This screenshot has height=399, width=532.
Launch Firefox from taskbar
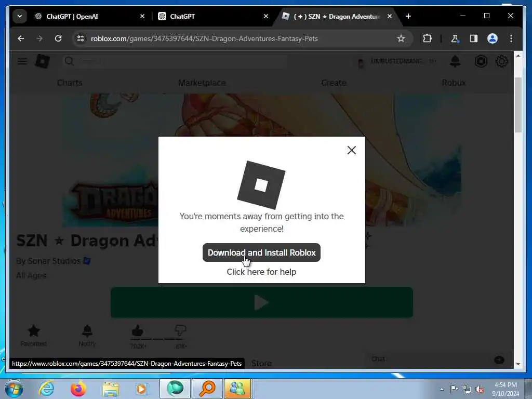click(x=78, y=389)
